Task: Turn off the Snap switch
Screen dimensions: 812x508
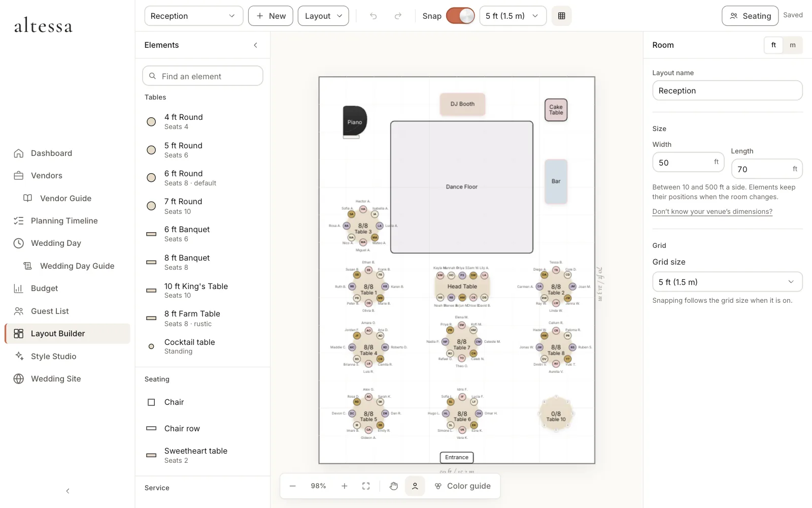Action: click(460, 16)
